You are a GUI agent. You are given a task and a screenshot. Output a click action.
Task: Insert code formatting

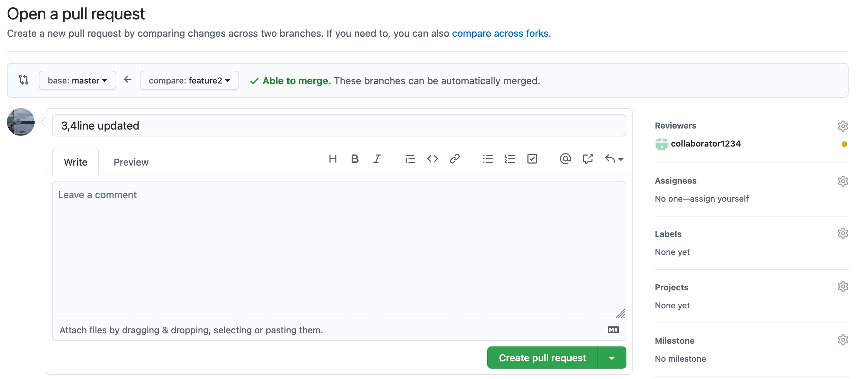coord(432,159)
